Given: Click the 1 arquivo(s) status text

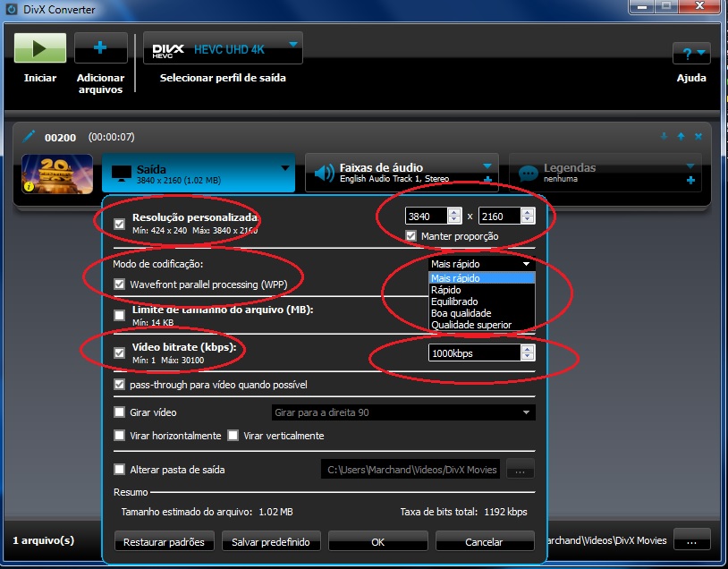Looking at the screenshot, I should tap(43, 540).
